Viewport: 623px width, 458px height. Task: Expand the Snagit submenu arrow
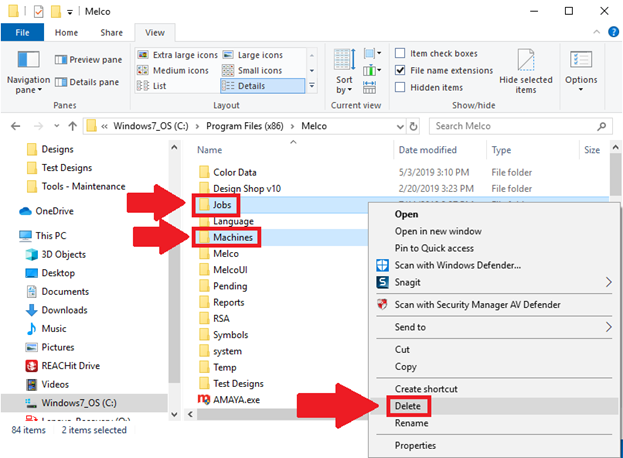609,283
